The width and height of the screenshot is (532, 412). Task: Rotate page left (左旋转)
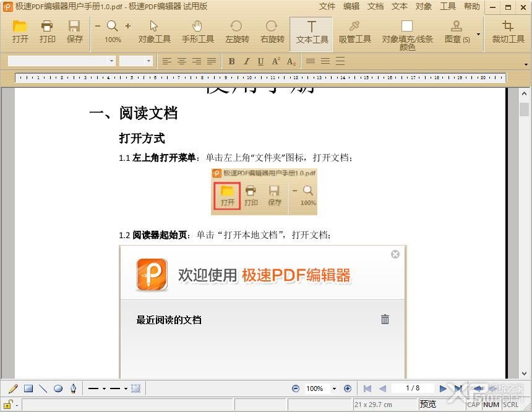coord(237,32)
